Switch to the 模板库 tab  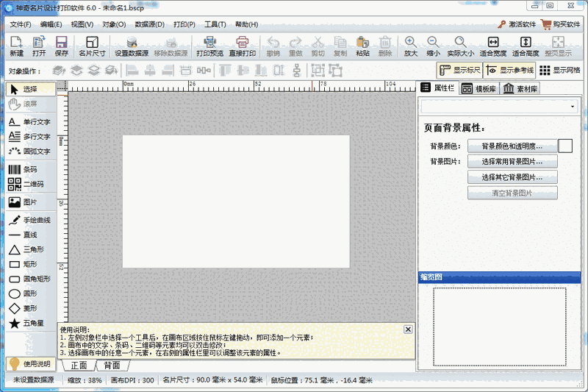point(479,88)
